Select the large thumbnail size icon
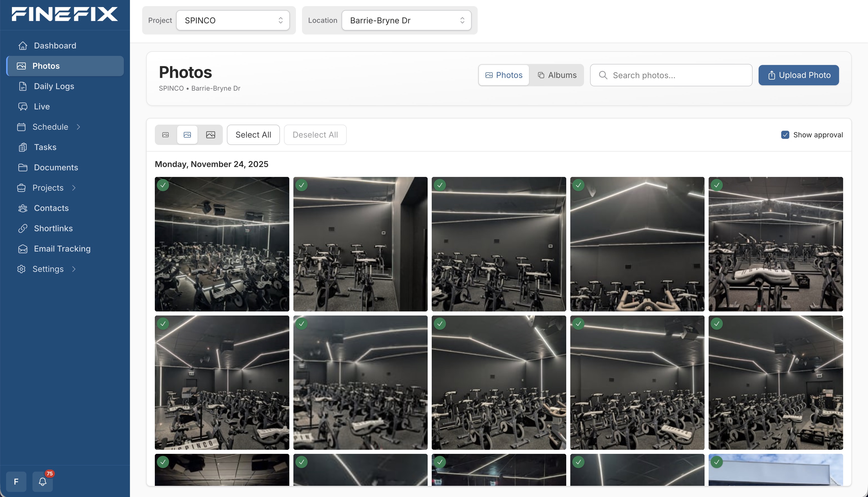Viewport: 868px width, 497px height. [x=210, y=135]
